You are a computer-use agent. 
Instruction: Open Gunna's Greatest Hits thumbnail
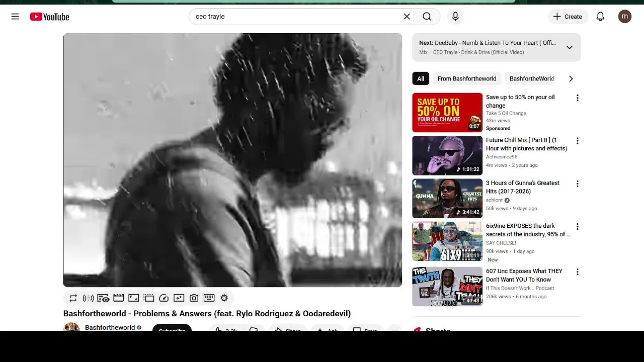(x=447, y=198)
